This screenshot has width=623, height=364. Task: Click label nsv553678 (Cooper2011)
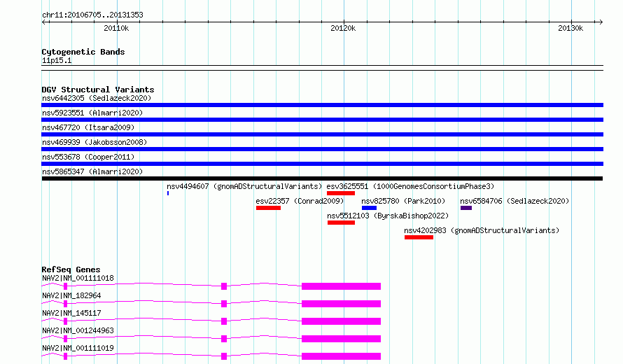click(88, 157)
